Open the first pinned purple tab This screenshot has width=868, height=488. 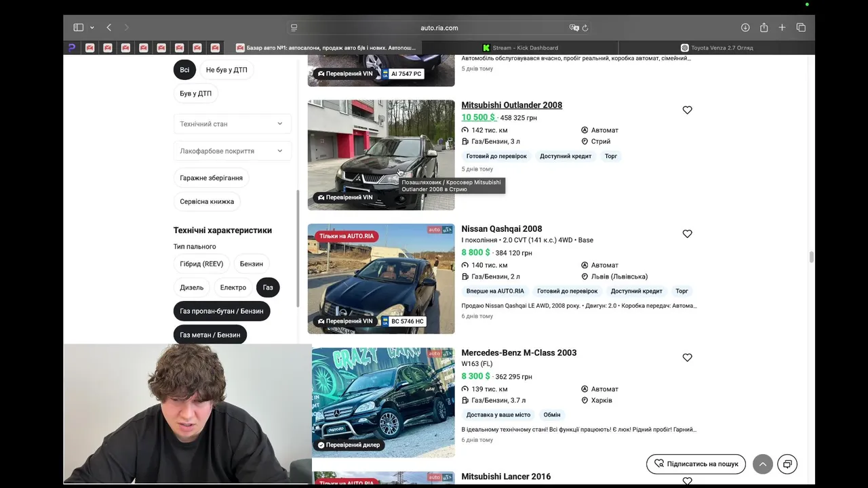(72, 48)
